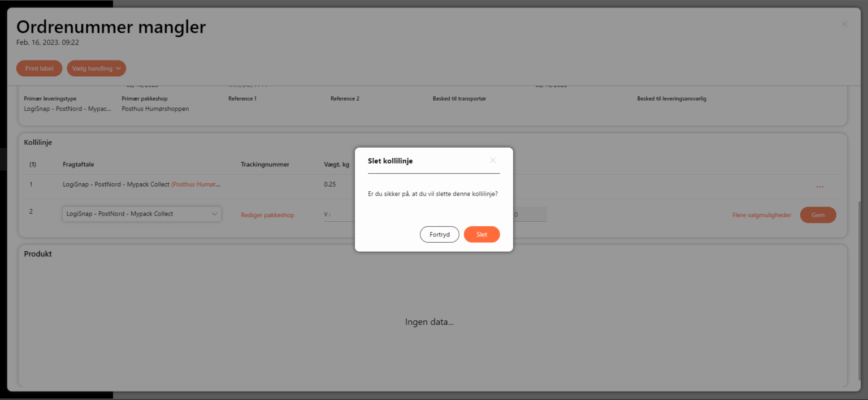Image resolution: width=868 pixels, height=400 pixels.
Task: Dismiss the order modal via its close icon
Action: click(x=844, y=24)
